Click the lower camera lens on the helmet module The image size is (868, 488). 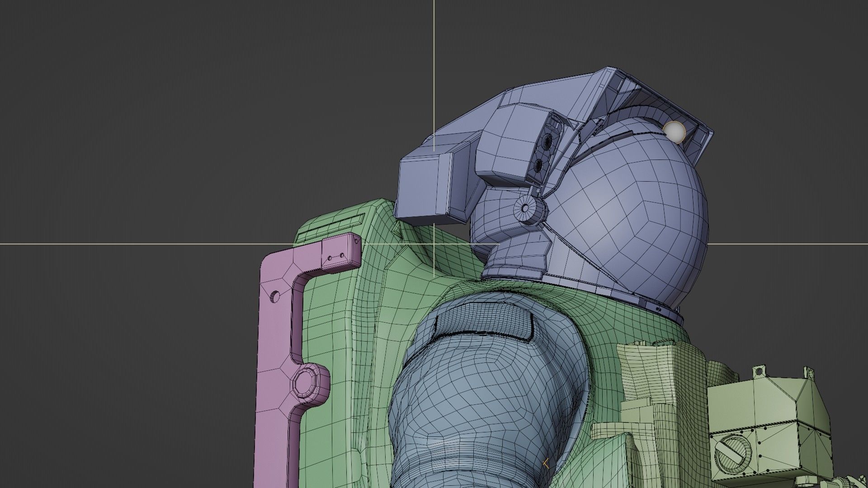tap(539, 165)
